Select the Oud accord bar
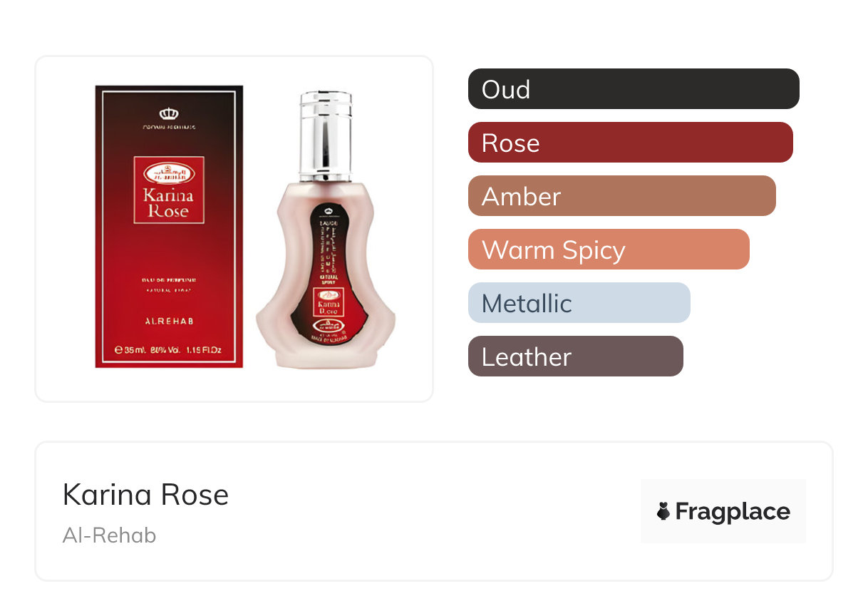Screen dimensions: 868x616 (633, 89)
